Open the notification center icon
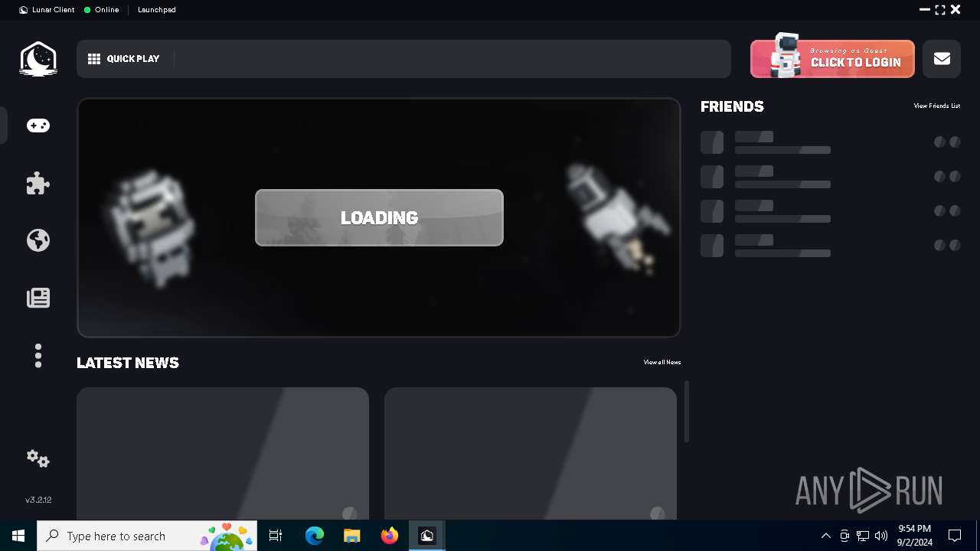980x551 pixels. tap(955, 536)
